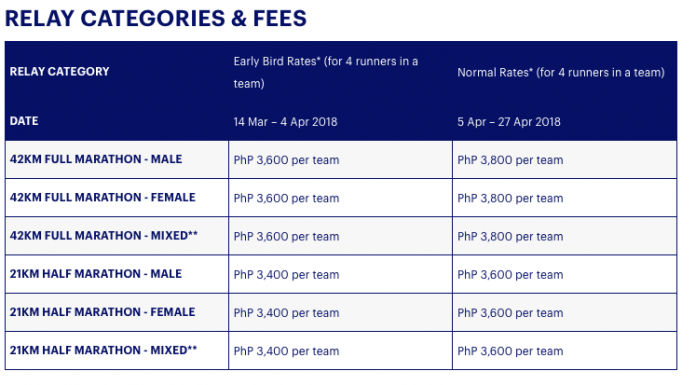This screenshot has width=696, height=385.
Task: Click early bird fee for 21KM Female
Action: coord(286,313)
